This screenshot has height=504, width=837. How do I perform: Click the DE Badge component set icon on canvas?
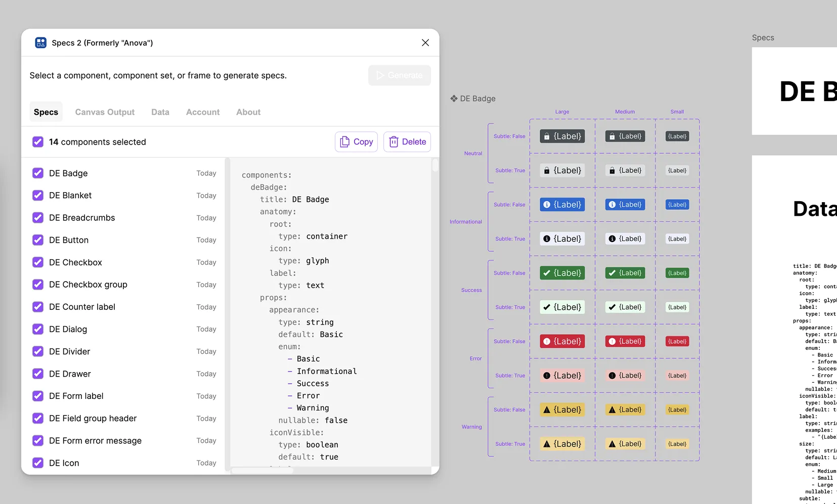[454, 99]
